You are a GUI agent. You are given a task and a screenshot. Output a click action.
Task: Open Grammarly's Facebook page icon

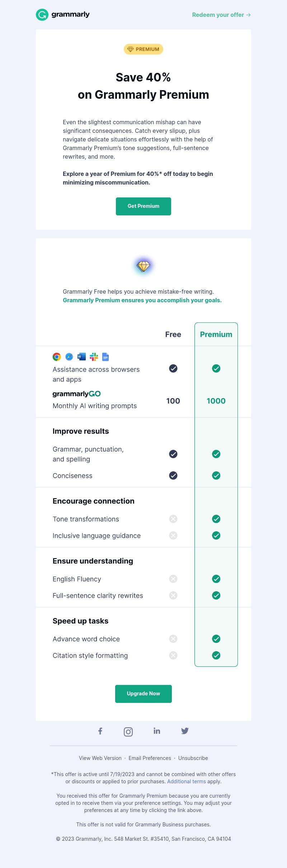point(100,731)
